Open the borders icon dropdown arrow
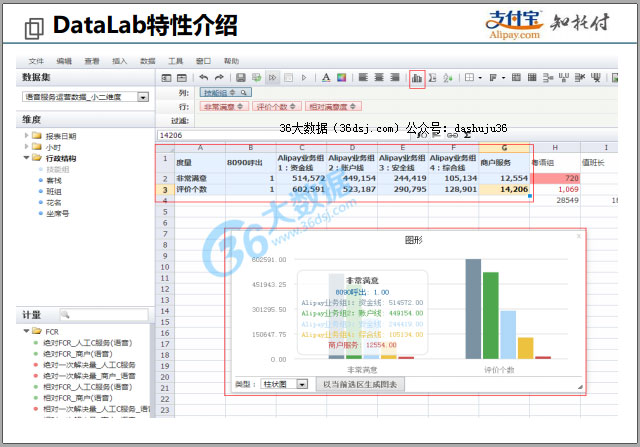 (x=480, y=78)
